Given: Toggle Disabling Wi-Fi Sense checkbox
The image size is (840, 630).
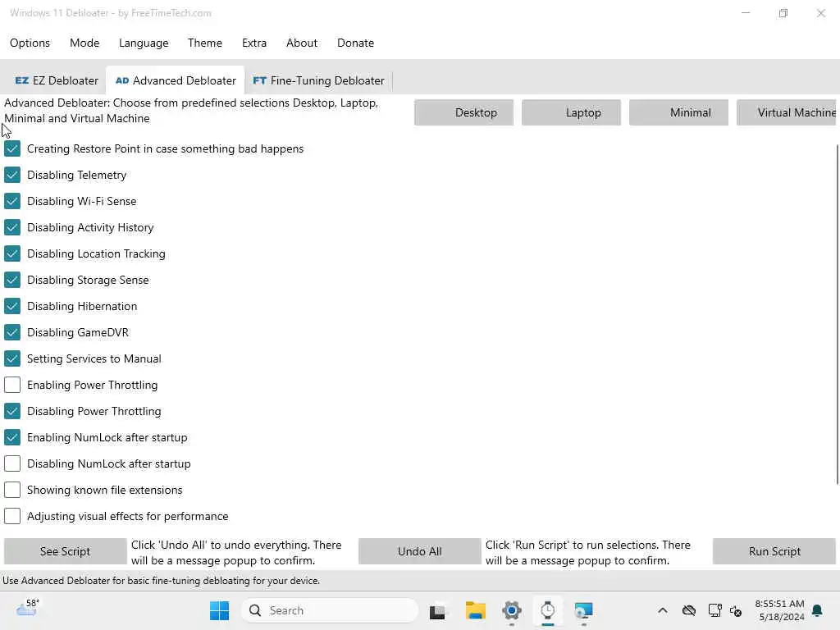Looking at the screenshot, I should coord(11,201).
